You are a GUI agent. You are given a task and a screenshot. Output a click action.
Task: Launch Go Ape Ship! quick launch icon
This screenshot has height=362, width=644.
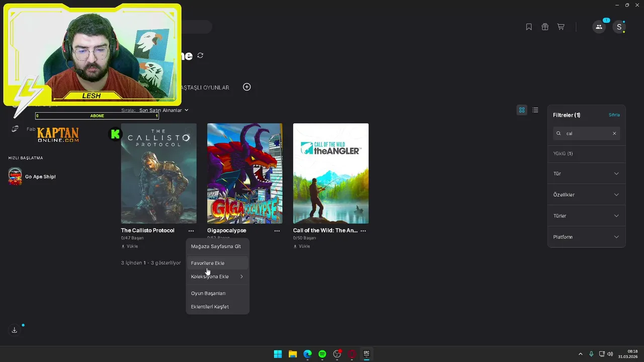tap(15, 176)
